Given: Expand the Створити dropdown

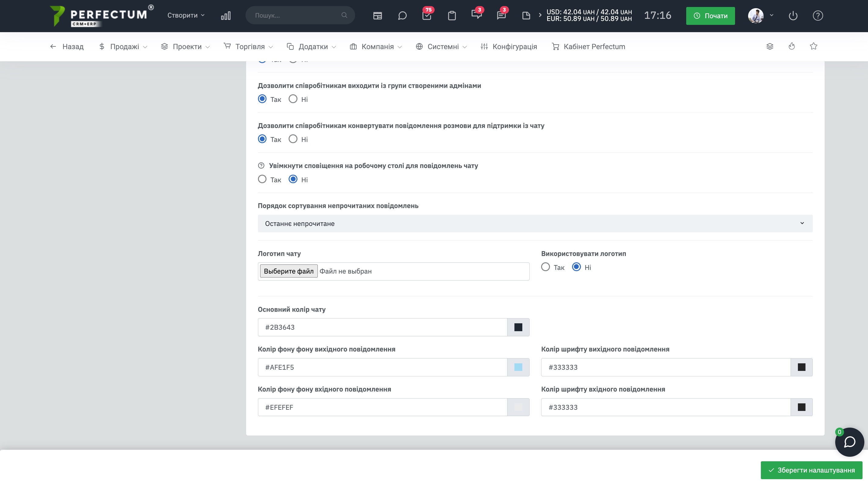Looking at the screenshot, I should pyautogui.click(x=186, y=15).
